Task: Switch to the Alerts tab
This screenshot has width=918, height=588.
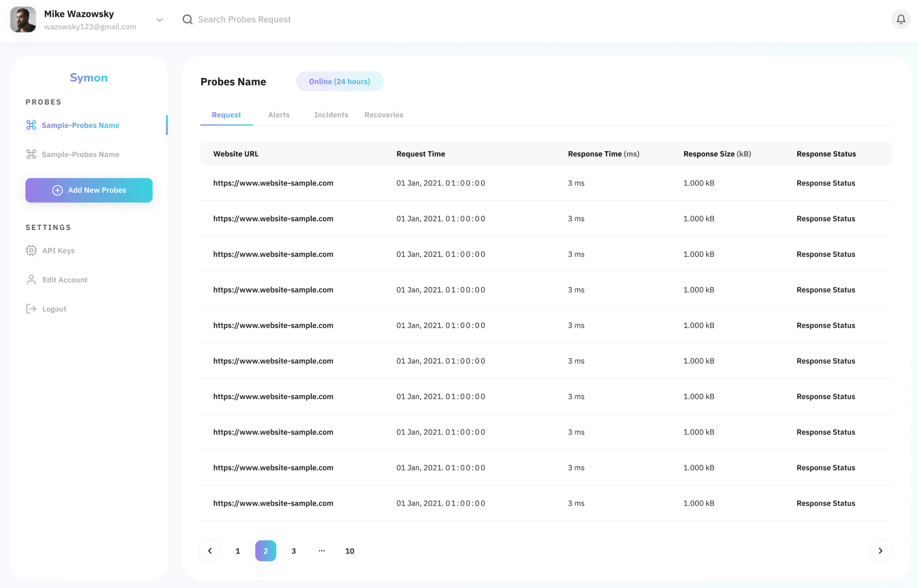Action: (278, 115)
